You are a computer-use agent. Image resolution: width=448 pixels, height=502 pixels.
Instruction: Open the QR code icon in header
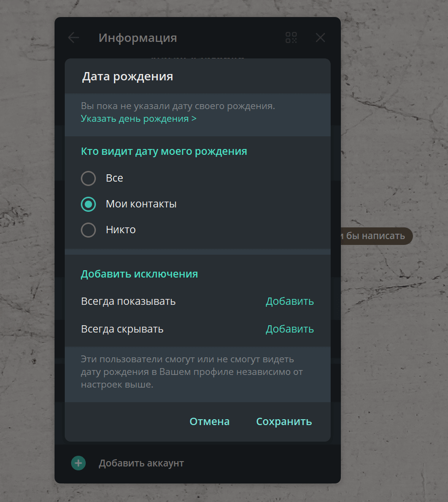click(x=291, y=38)
